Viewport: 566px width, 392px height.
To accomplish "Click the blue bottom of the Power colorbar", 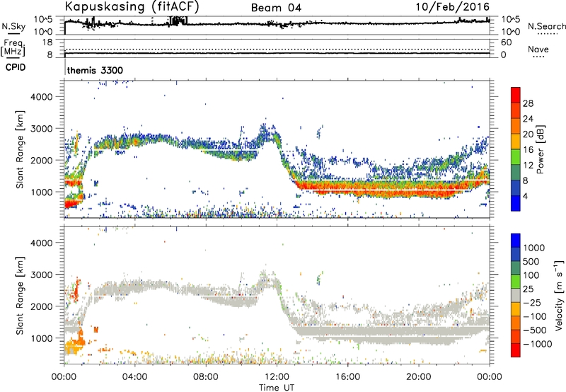I will [516, 204].
